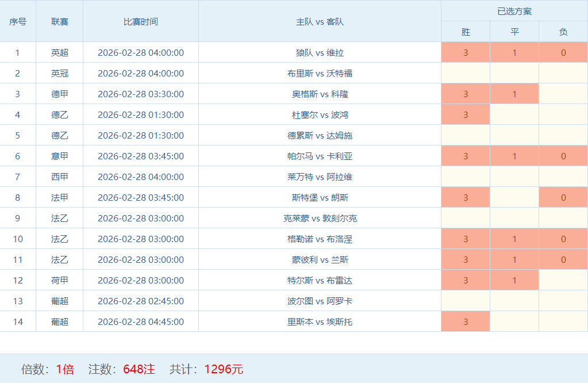The width and height of the screenshot is (588, 383).
Task: Click the 1296元 total amount
Action: (224, 369)
